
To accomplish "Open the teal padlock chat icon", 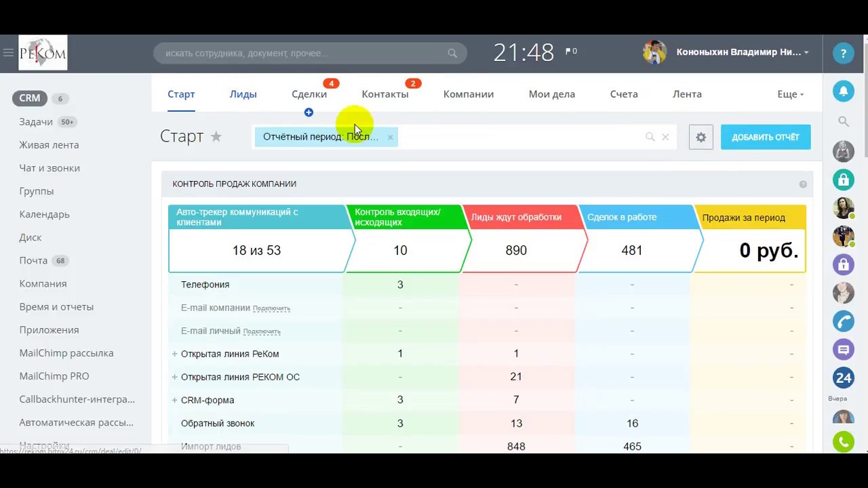I will pyautogui.click(x=844, y=180).
